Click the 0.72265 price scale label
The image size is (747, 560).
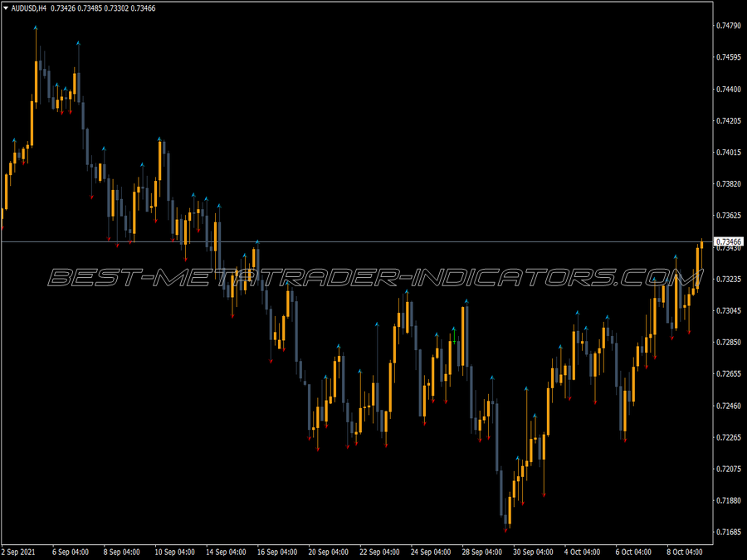click(x=729, y=437)
